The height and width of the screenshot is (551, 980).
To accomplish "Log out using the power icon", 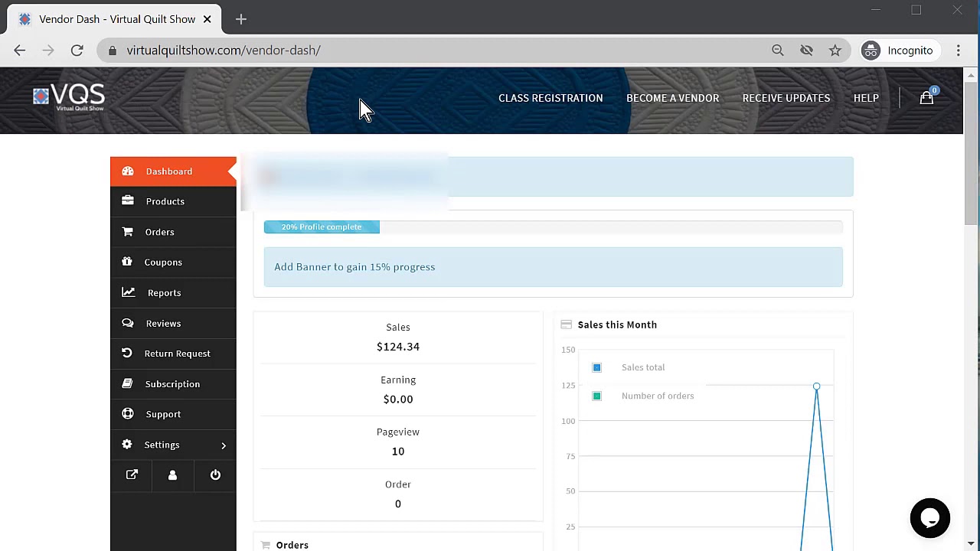I will tap(215, 475).
